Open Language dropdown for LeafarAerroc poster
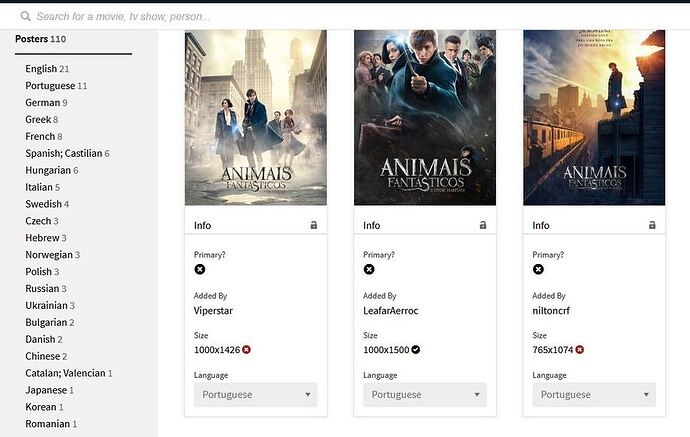 425,394
